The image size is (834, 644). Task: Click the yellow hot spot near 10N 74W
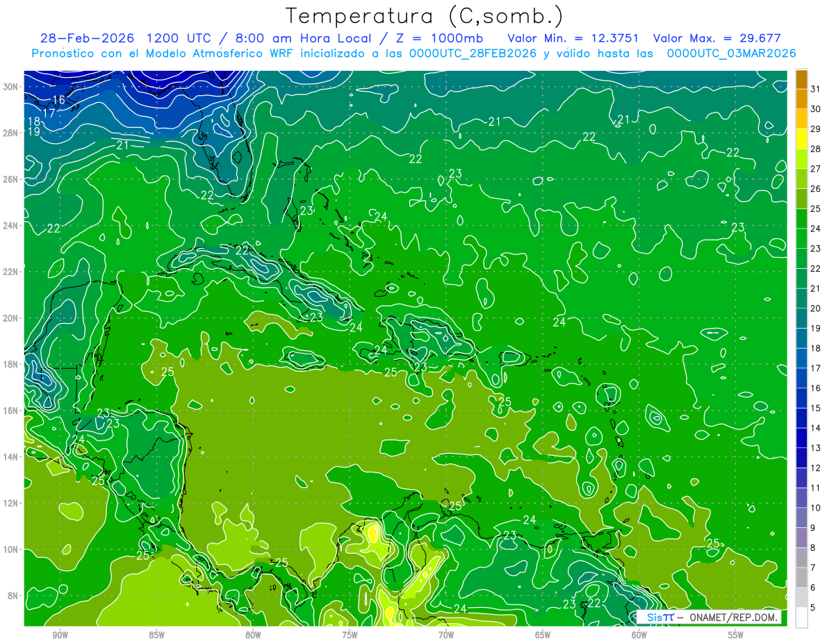(374, 534)
